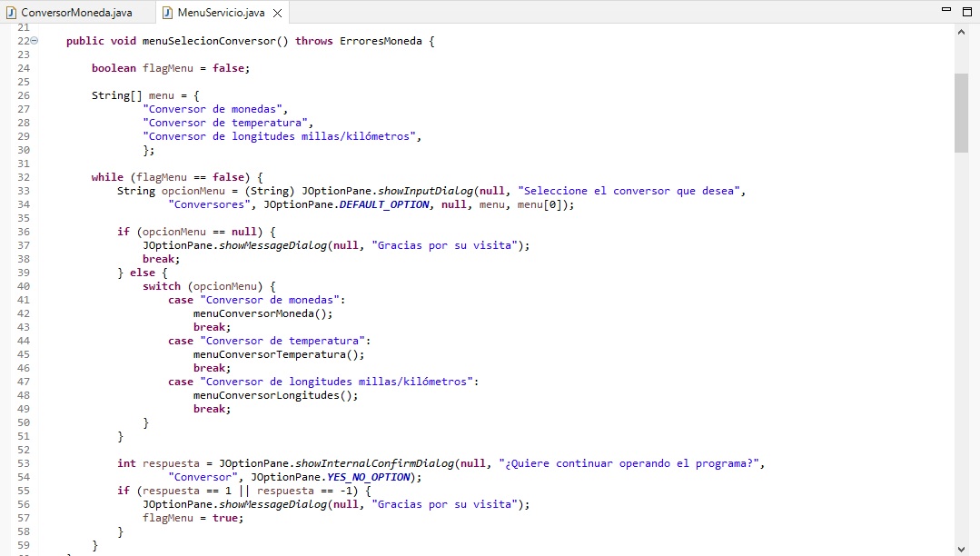Screen dimensions: 980x556
Task: Maximize the editor area
Action: click(967, 11)
